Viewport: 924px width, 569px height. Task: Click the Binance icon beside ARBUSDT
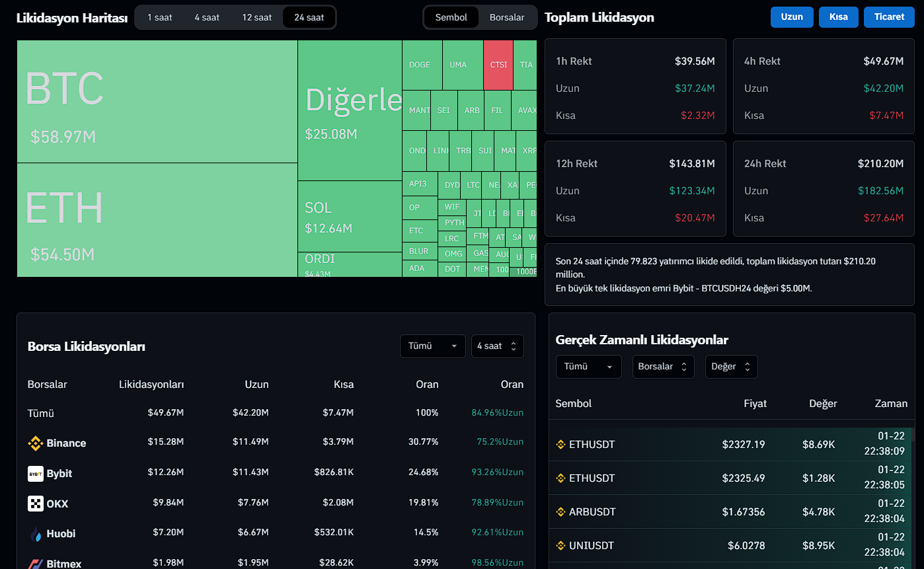point(561,512)
